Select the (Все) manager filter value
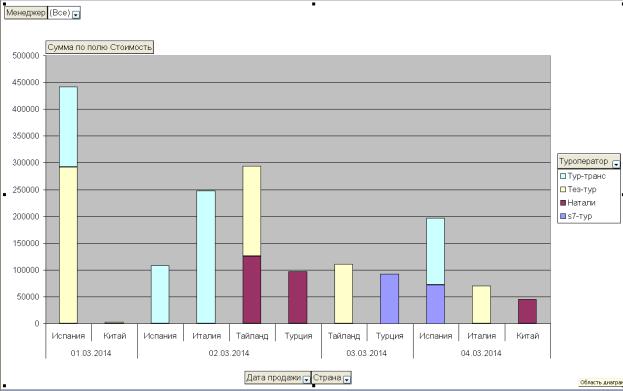Screen dimensions: 623x391 click(x=60, y=13)
